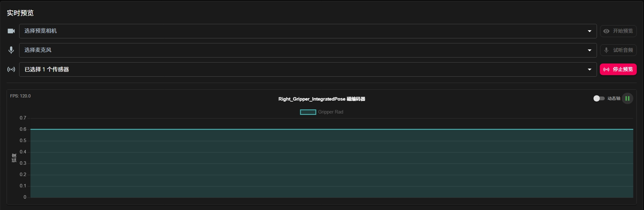The image size is (644, 210).
Task: Expand the sensor dropdown arrow
Action: (x=589, y=69)
